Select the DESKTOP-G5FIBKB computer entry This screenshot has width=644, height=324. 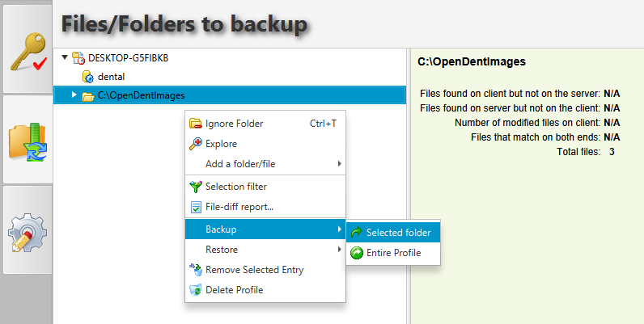[128, 57]
